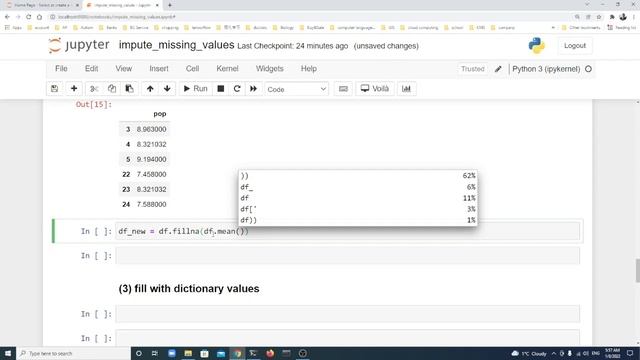
Task: Move selected cell up arrow
Action: coord(150,89)
